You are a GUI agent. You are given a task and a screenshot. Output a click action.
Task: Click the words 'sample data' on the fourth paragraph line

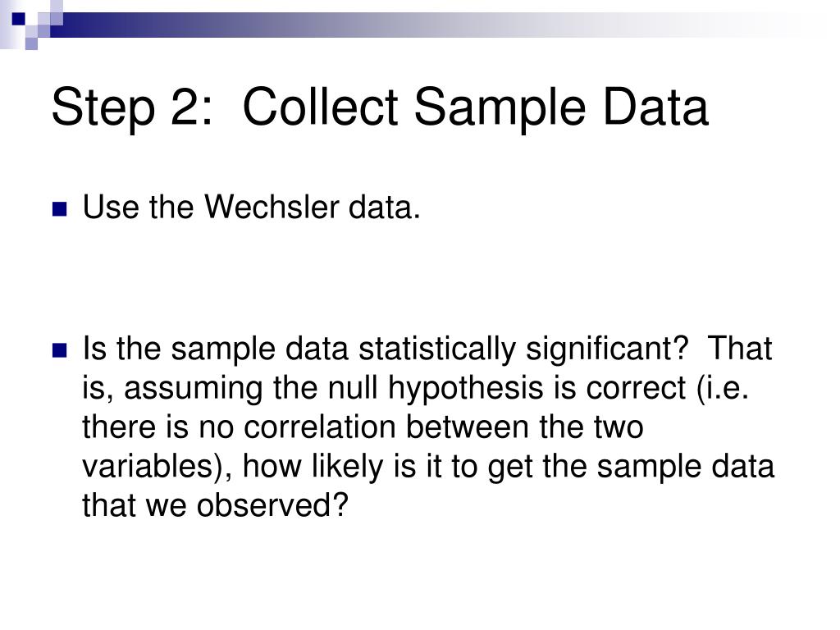click(x=686, y=467)
